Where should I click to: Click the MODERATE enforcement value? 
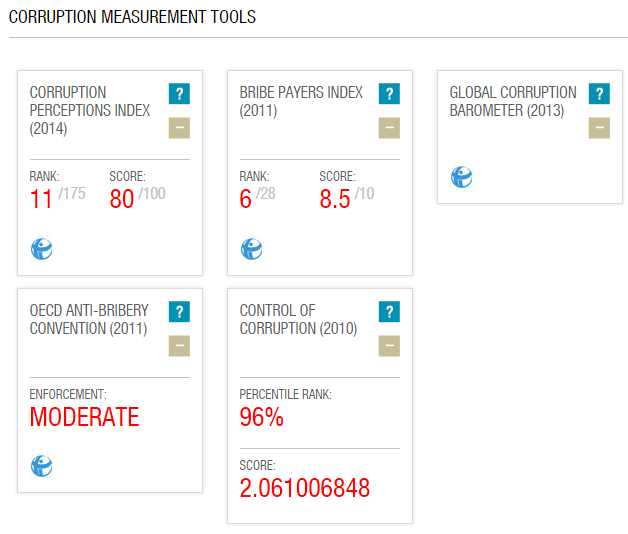point(84,417)
